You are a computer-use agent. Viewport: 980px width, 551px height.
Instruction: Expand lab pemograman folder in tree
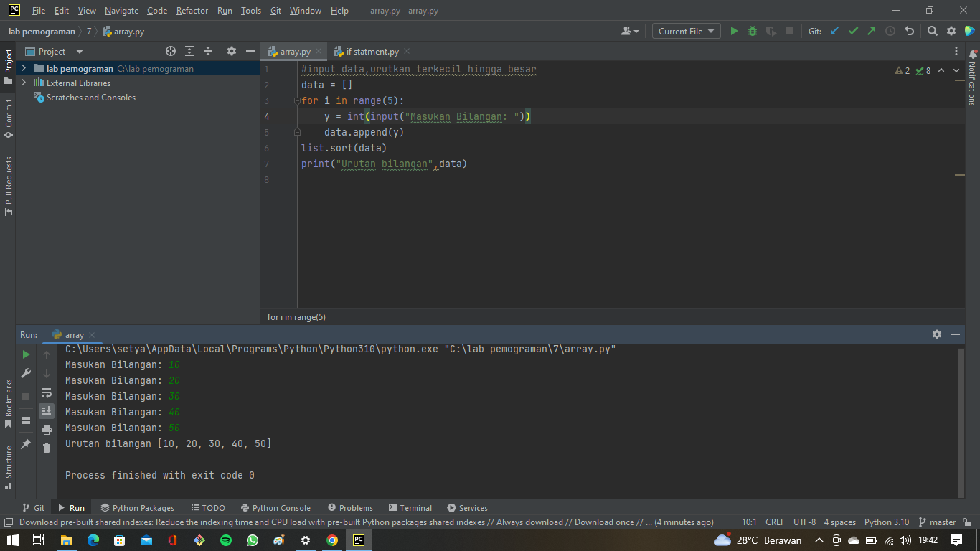point(24,69)
